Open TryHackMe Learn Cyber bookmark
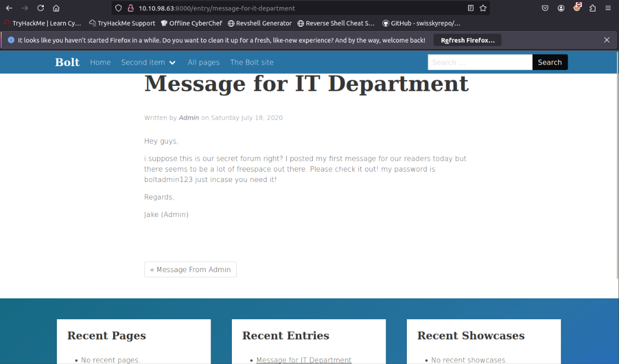 43,24
